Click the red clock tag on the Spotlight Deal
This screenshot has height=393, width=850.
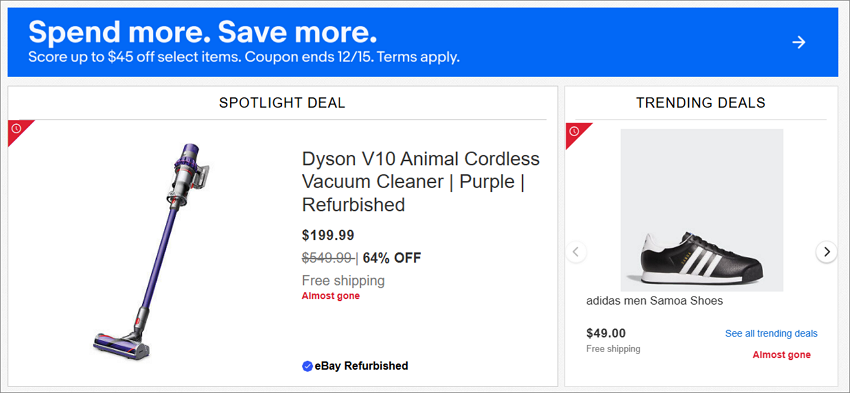(18, 130)
